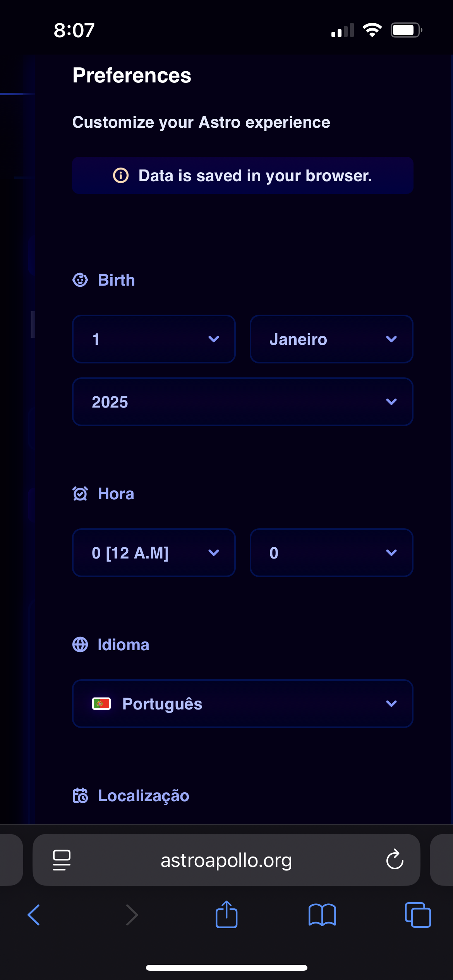The height and width of the screenshot is (980, 453).
Task: Tap the Safari share icon
Action: [226, 914]
